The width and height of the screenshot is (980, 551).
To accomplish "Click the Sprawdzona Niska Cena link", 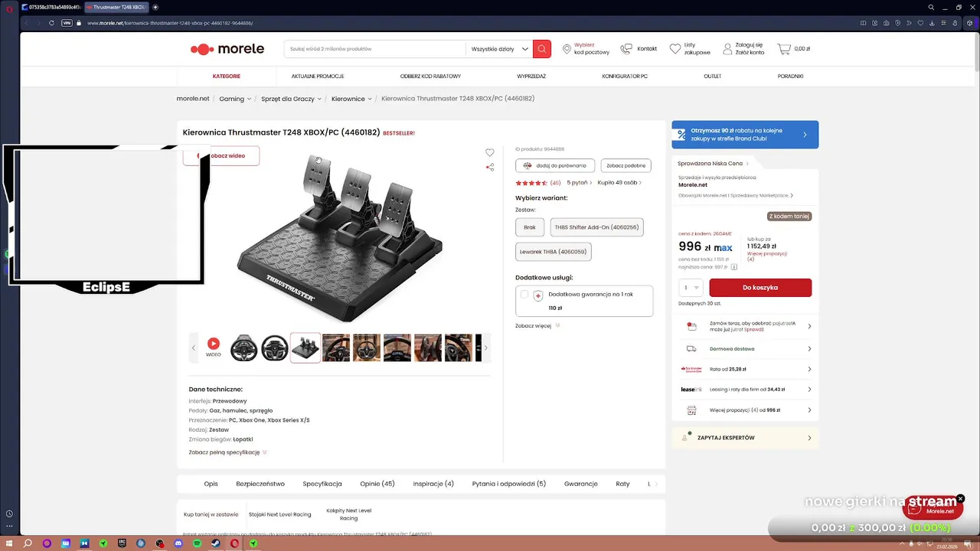I will coord(714,163).
